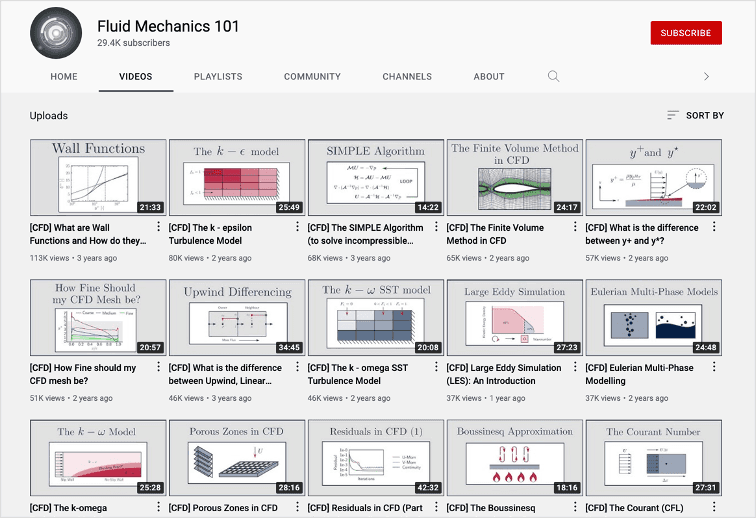Open options menu for Eulerian Multi-Phase Modelling video
This screenshot has height=518, width=756.
714,367
